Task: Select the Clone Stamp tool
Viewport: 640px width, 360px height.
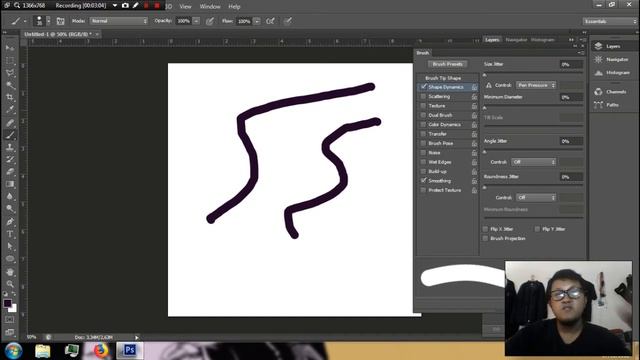Action: click(10, 147)
